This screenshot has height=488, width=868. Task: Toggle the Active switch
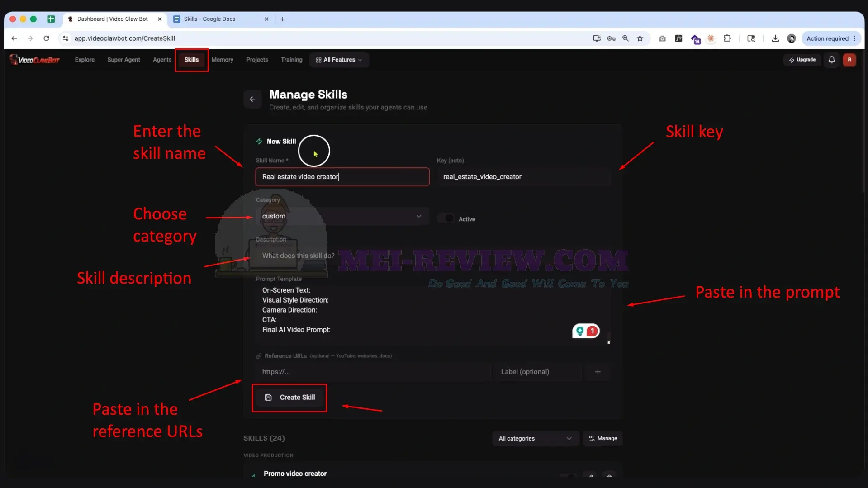pos(446,218)
